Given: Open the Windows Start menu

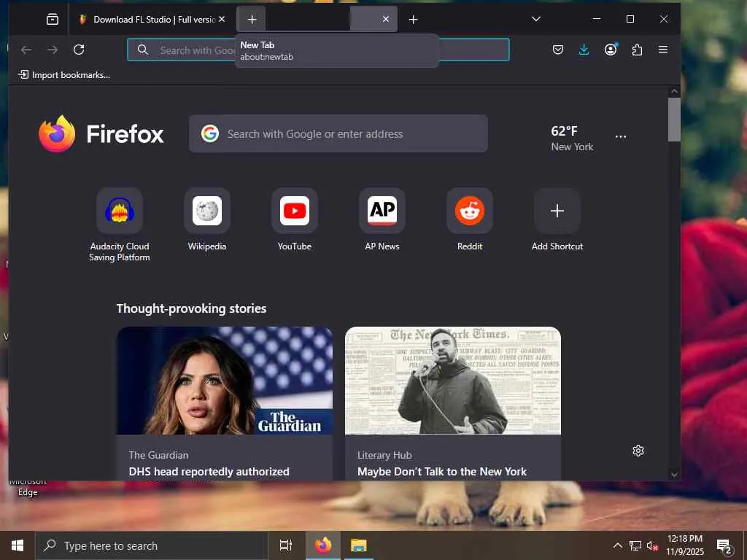Looking at the screenshot, I should [x=18, y=545].
